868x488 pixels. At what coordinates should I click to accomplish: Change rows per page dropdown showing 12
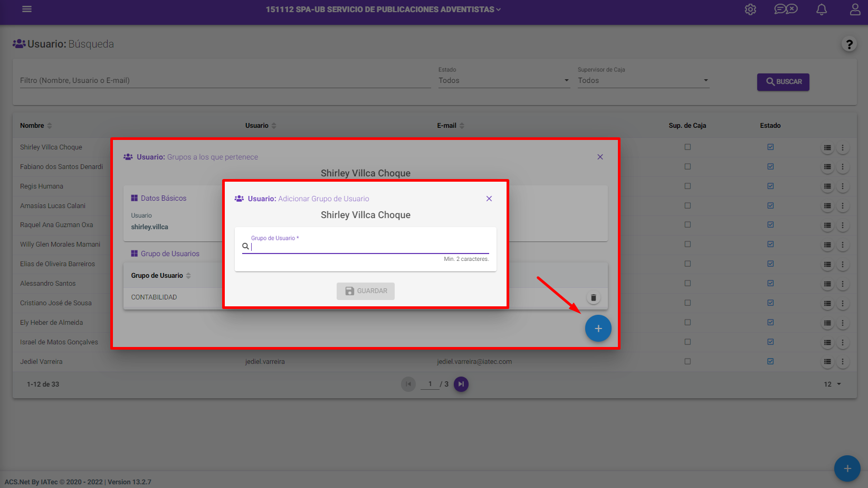833,384
